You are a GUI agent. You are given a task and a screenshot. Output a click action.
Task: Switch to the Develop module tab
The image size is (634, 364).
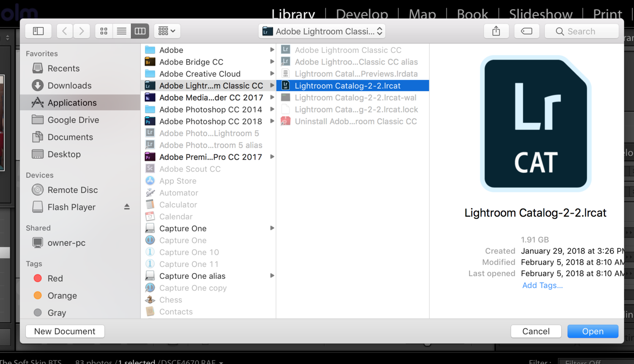(x=362, y=14)
